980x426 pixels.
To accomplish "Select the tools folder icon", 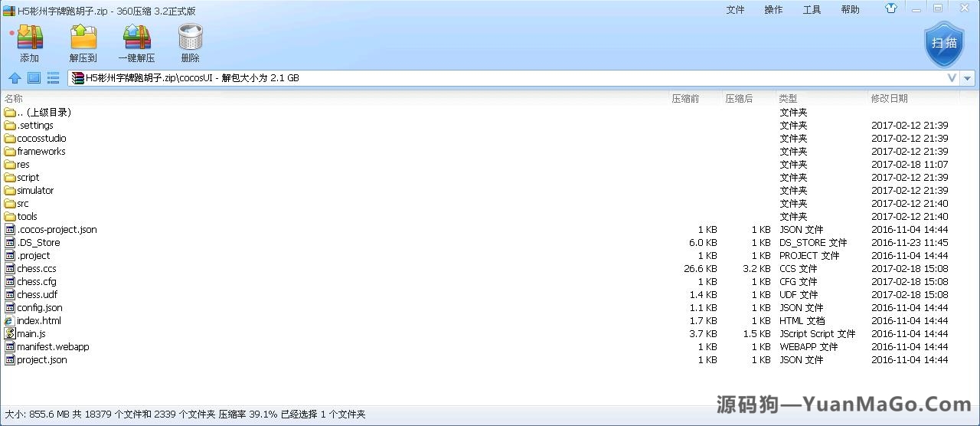I will [10, 216].
